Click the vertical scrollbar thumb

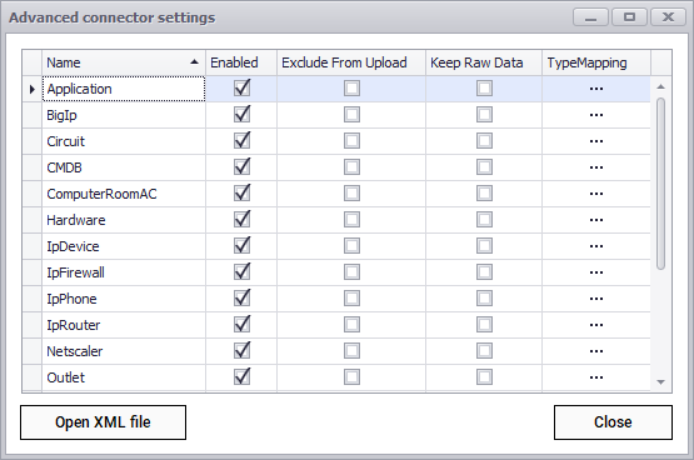click(660, 182)
